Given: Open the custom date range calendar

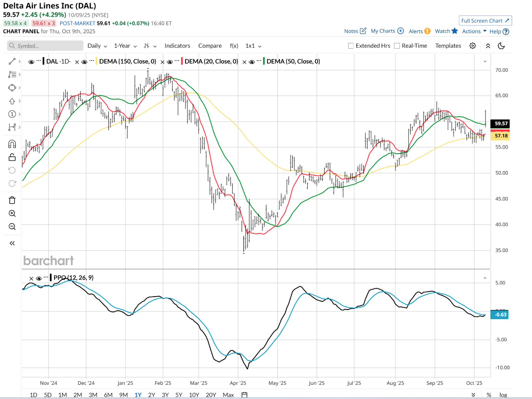Looking at the screenshot, I should point(244,395).
